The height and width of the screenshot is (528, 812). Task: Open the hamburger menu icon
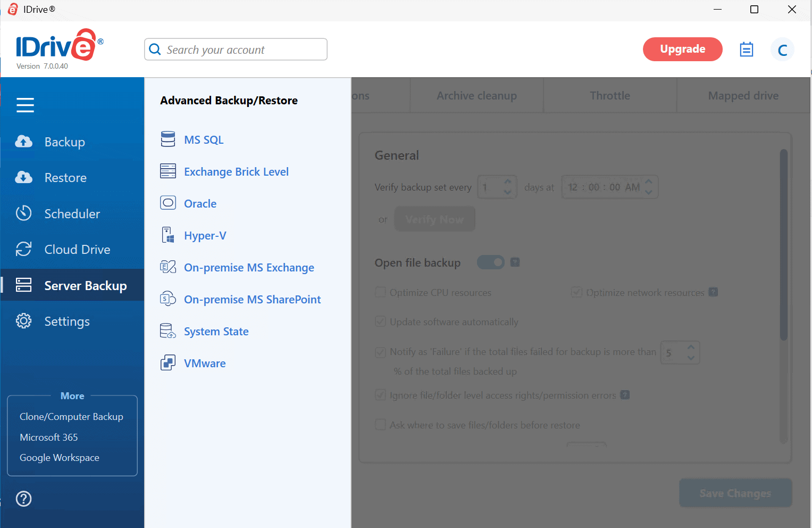pyautogui.click(x=25, y=105)
